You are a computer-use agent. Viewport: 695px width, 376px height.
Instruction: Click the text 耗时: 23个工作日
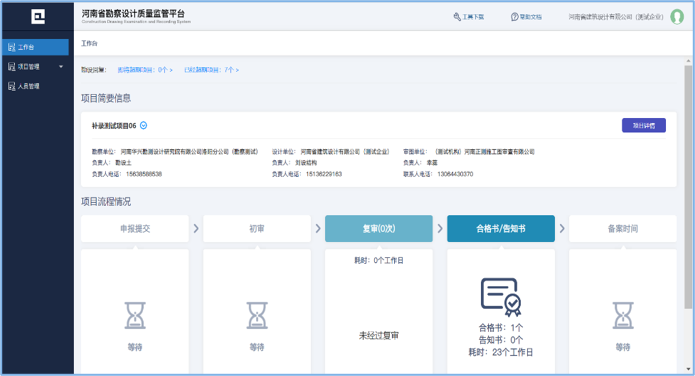[x=501, y=352]
